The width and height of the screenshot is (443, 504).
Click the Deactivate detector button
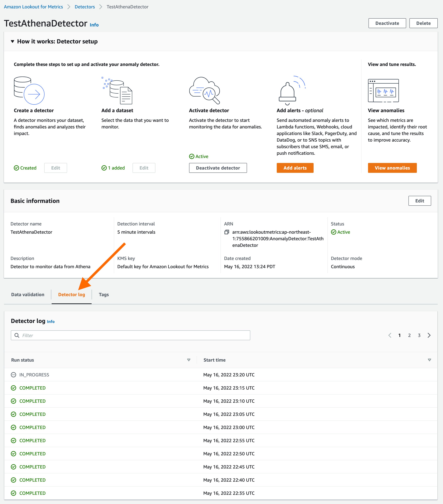(218, 168)
